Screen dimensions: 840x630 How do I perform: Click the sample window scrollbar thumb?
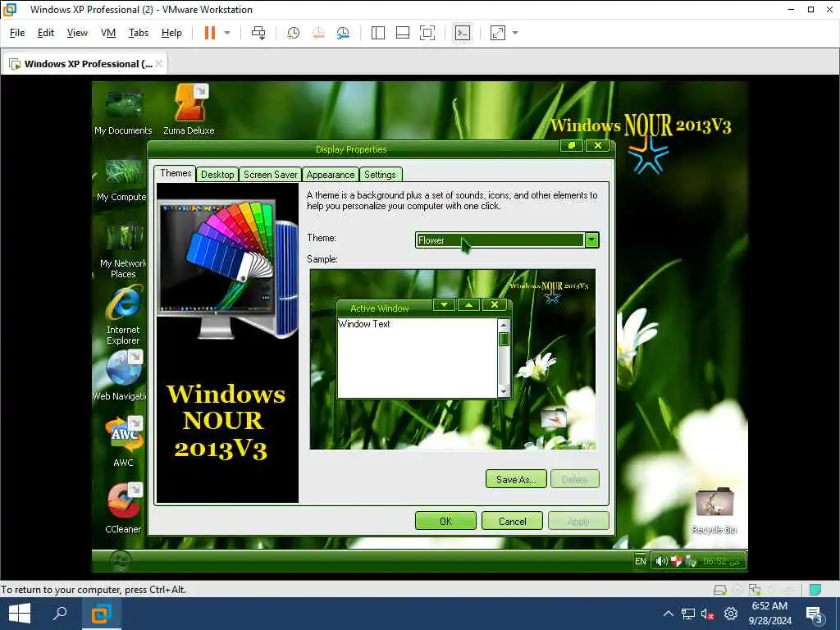click(x=504, y=339)
